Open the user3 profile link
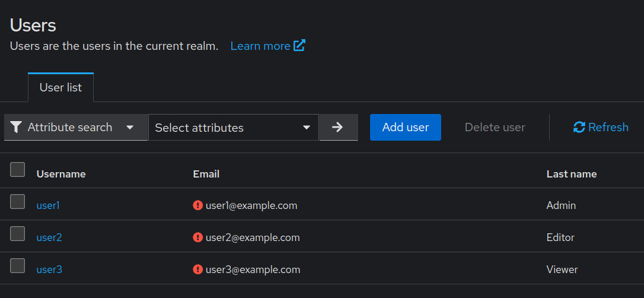This screenshot has width=644, height=298. (x=49, y=270)
